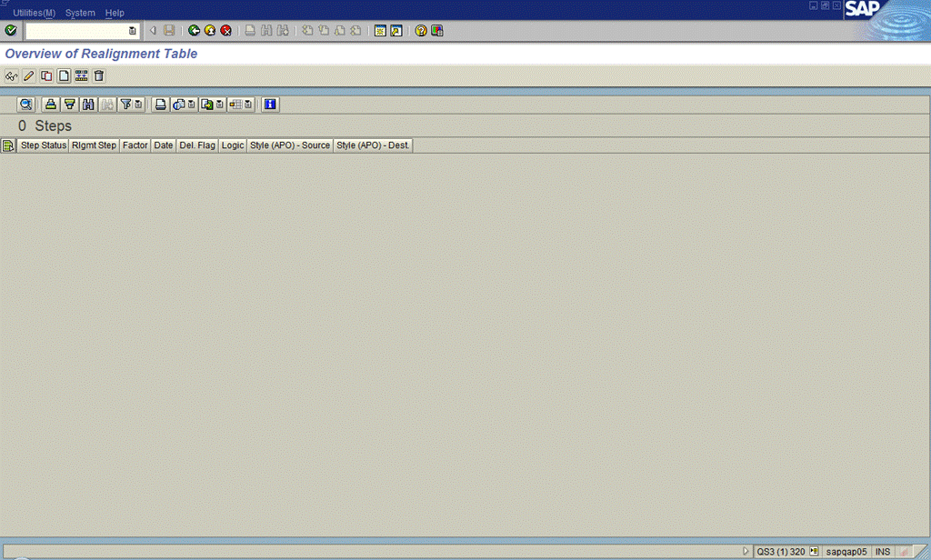Click the red Cancel icon

point(225,30)
